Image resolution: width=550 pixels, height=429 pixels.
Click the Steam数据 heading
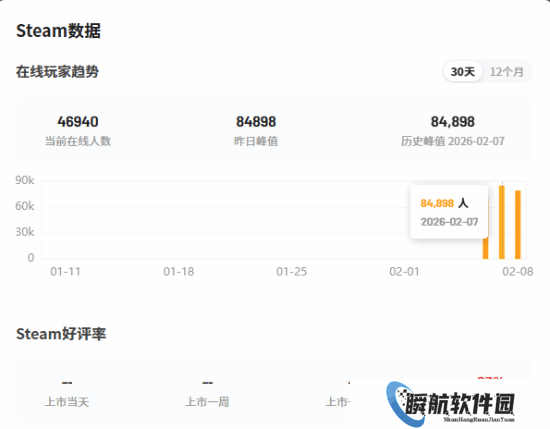pos(58,31)
